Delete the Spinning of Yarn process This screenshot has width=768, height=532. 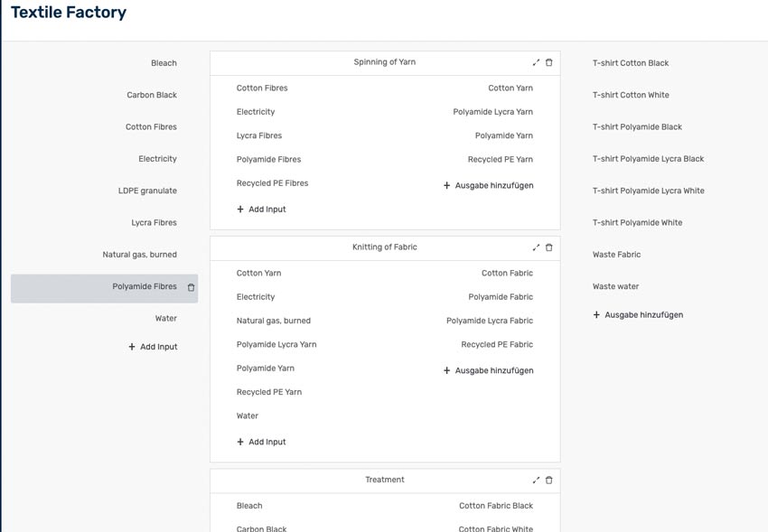pyautogui.click(x=549, y=62)
